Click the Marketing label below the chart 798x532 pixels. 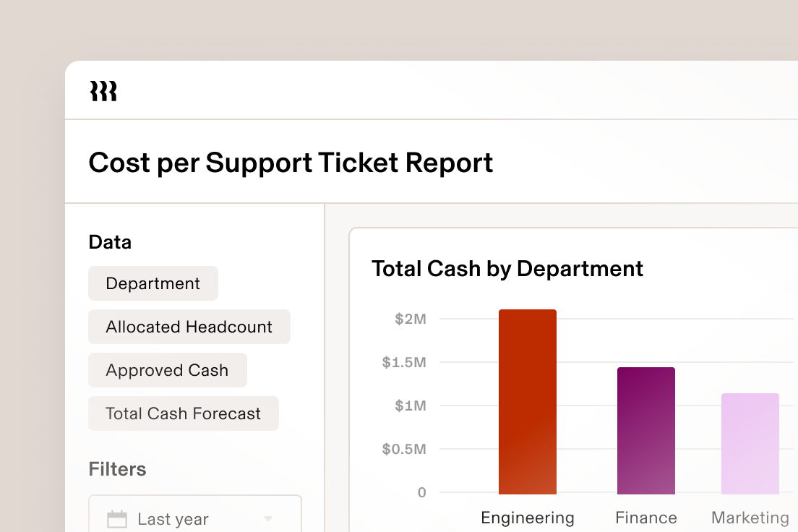(x=750, y=518)
